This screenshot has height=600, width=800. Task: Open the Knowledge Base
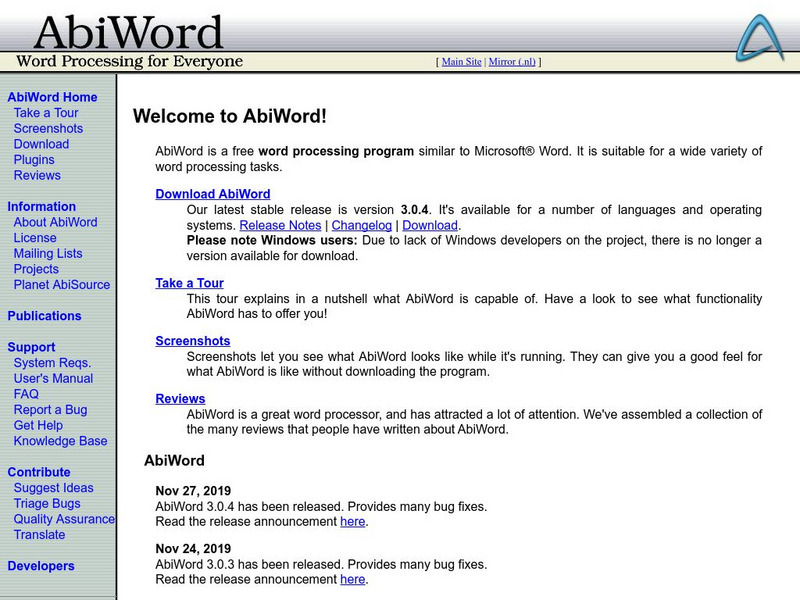(x=60, y=441)
